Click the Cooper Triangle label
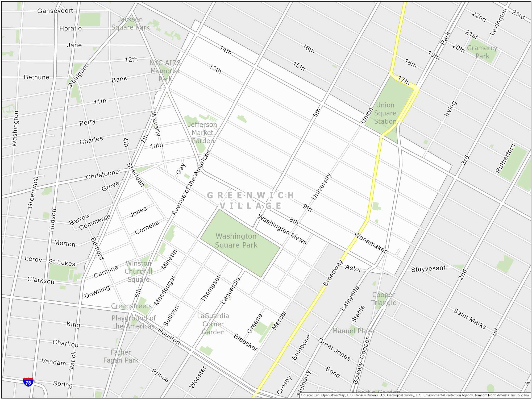 [383, 298]
